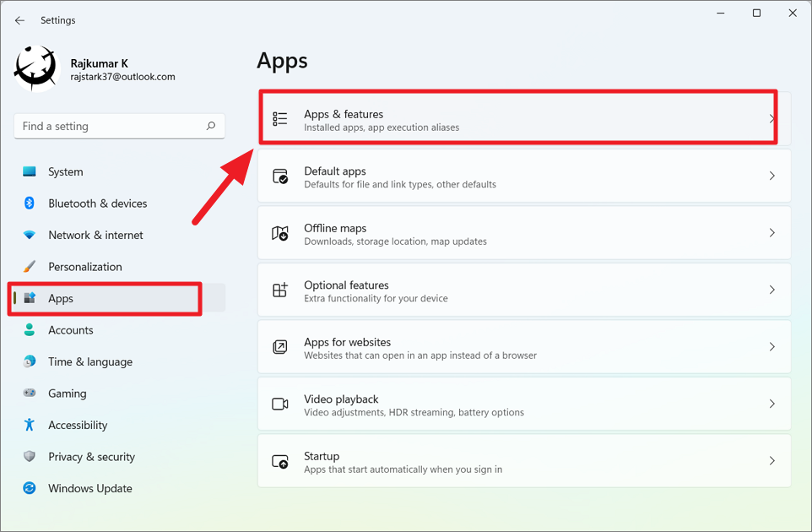812x532 pixels.
Task: Click the Bluetooth icon in sidebar
Action: 30,204
